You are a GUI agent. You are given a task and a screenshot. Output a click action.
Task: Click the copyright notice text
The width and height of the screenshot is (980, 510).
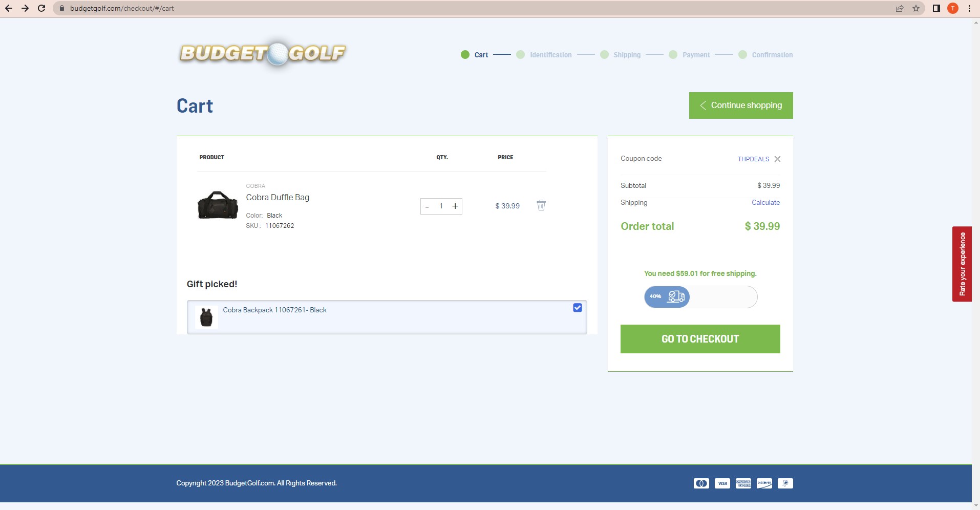click(x=257, y=483)
